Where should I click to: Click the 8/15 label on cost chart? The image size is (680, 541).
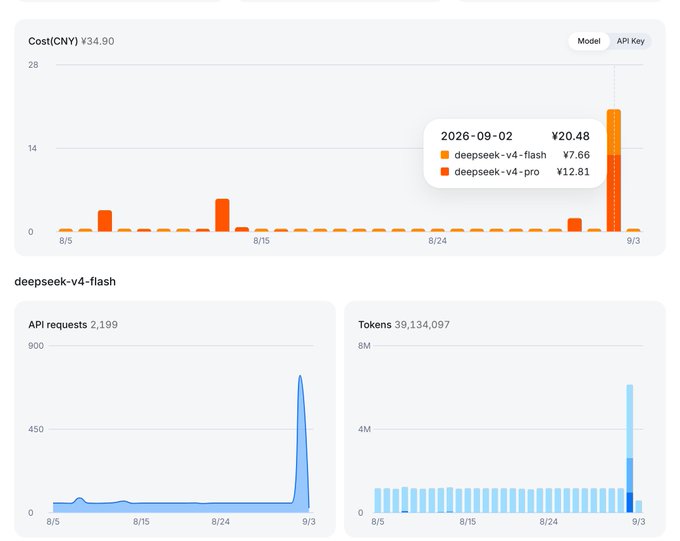pyautogui.click(x=262, y=241)
